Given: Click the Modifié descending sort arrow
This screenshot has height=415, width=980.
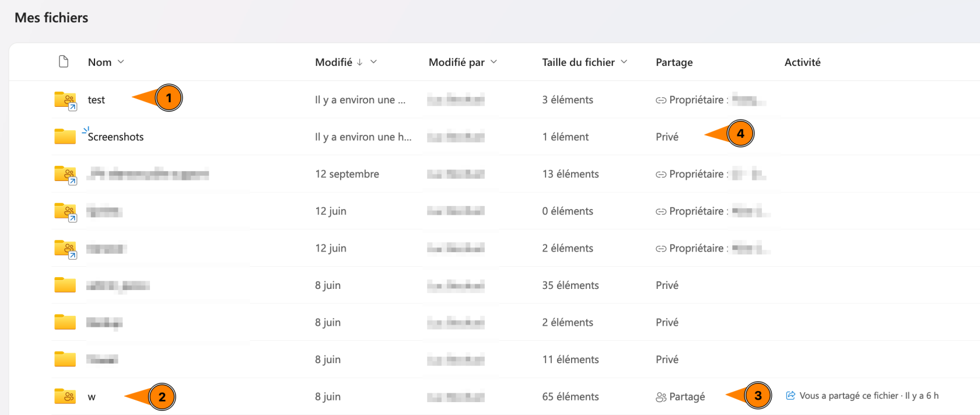Looking at the screenshot, I should point(359,62).
